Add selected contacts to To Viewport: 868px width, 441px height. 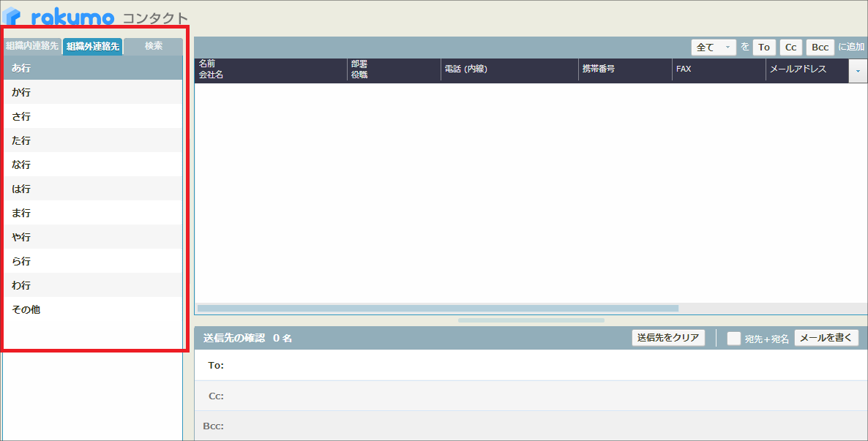pyautogui.click(x=764, y=48)
